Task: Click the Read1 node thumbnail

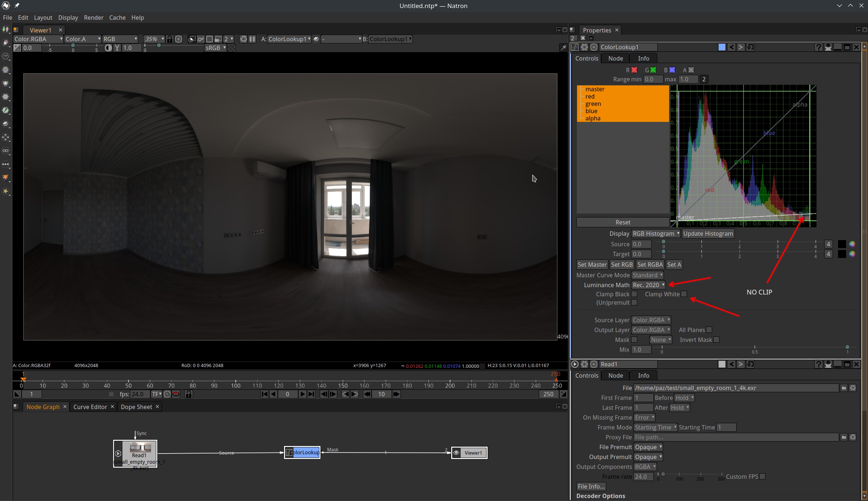Action: coord(140,447)
